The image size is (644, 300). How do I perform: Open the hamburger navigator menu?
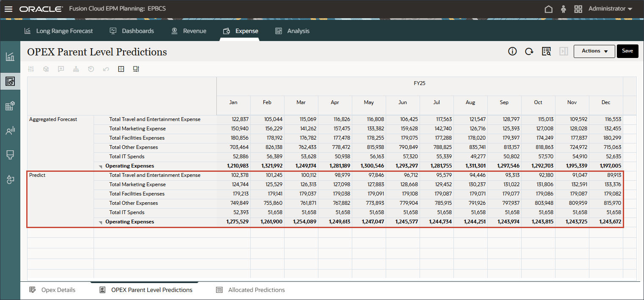pos(8,9)
